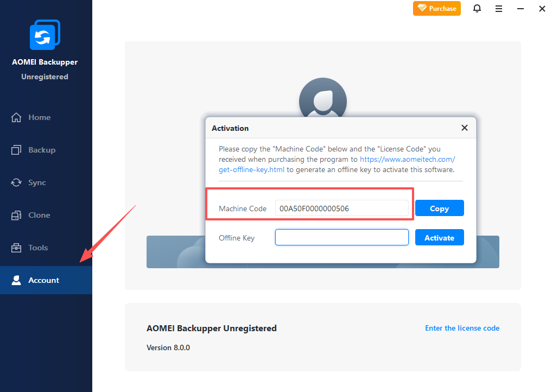Click the Machine Code text field
Image resolution: width=552 pixels, height=392 pixels.
pyautogui.click(x=341, y=208)
